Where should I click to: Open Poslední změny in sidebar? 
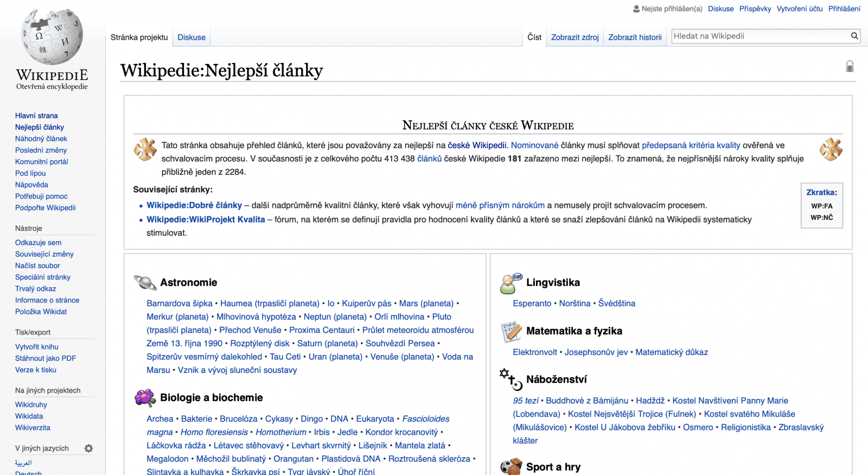coord(41,150)
